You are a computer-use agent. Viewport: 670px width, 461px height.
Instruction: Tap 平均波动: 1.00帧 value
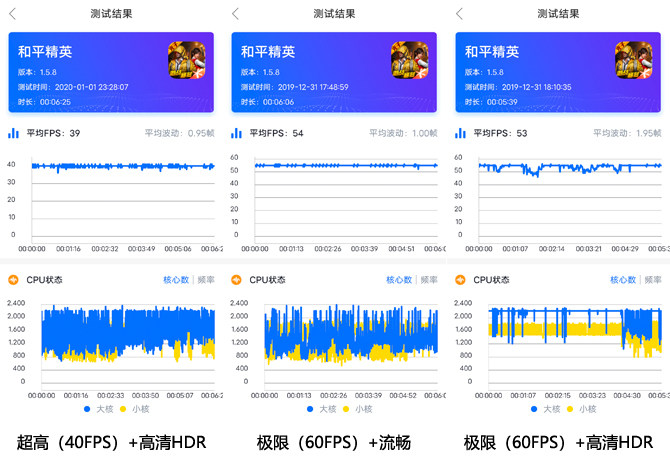pos(403,133)
